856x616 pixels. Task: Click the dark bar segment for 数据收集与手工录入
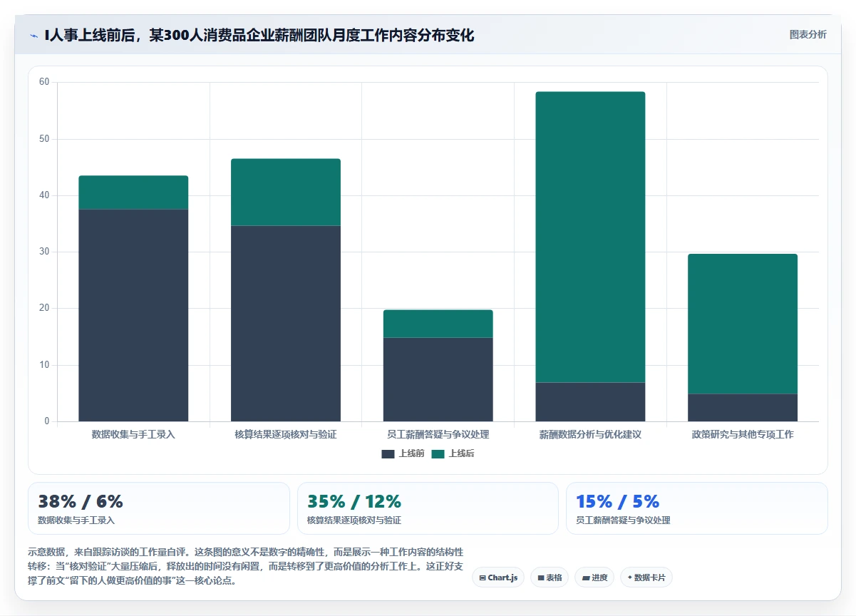click(133, 315)
